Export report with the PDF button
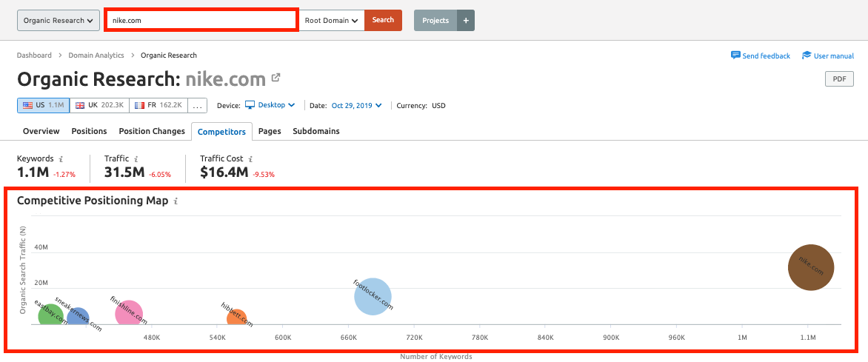This screenshot has height=362, width=868. coord(839,79)
